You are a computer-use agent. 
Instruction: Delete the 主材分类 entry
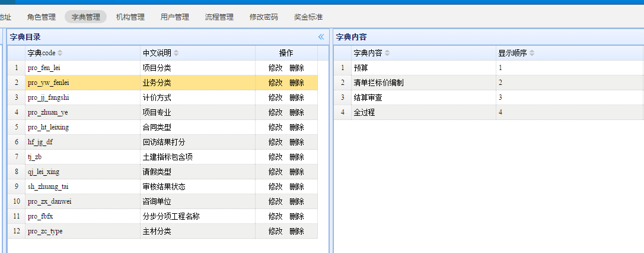[297, 231]
